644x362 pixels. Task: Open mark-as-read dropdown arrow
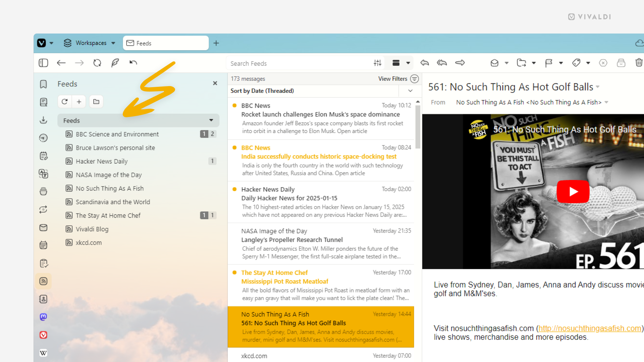(507, 63)
